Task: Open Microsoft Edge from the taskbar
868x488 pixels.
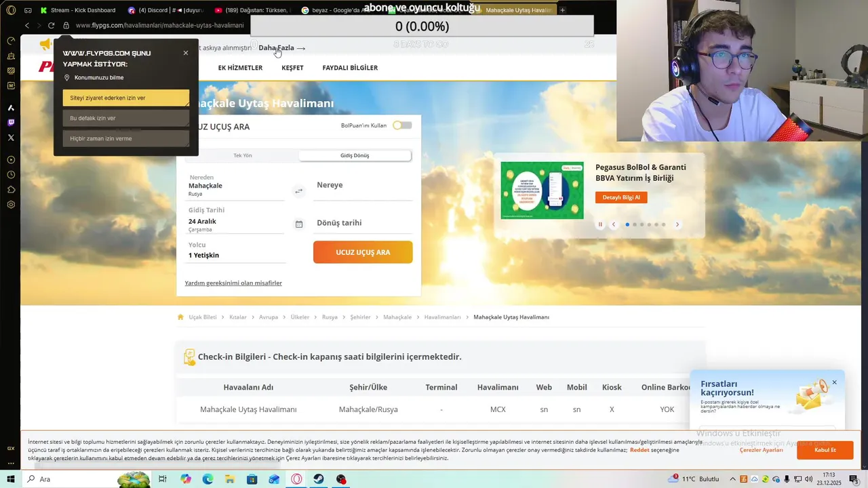Action: click(x=208, y=479)
